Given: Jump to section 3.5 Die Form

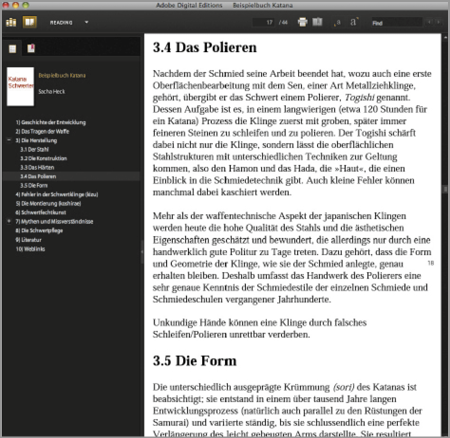Looking at the screenshot, I should [34, 185].
